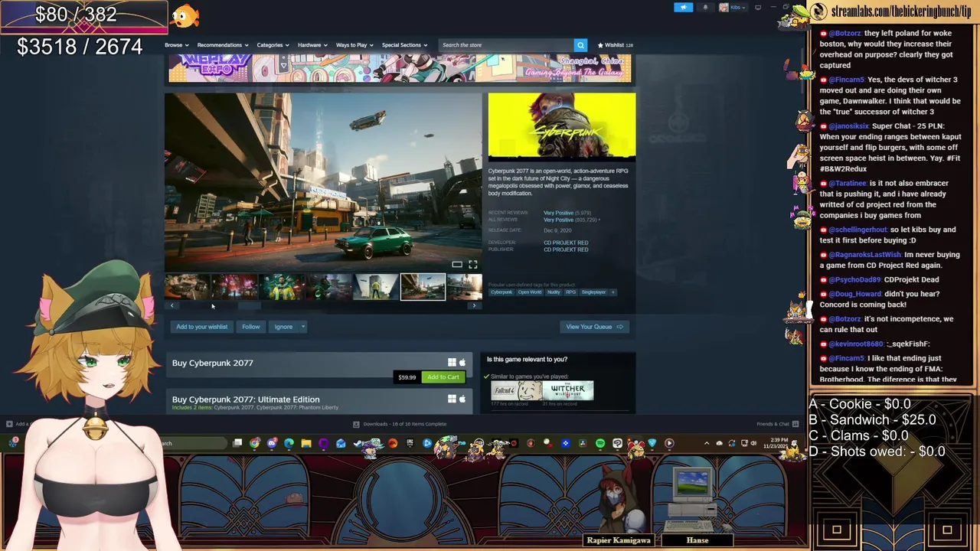
Task: Open Ways to Play dropdown
Action: coord(354,45)
